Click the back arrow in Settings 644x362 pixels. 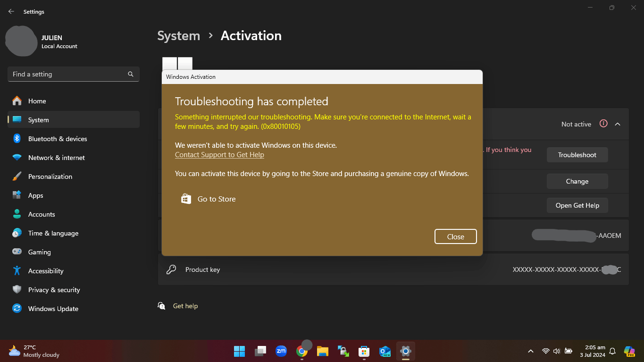pos(11,11)
